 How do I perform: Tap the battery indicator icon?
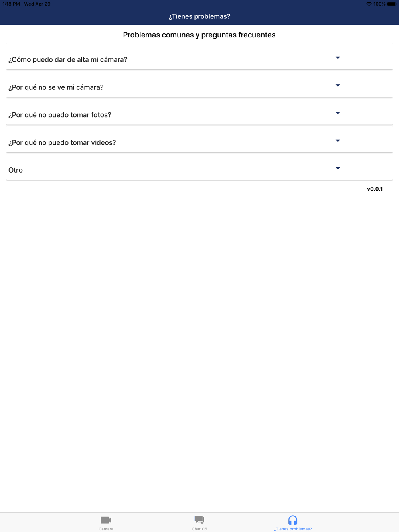coord(391,4)
